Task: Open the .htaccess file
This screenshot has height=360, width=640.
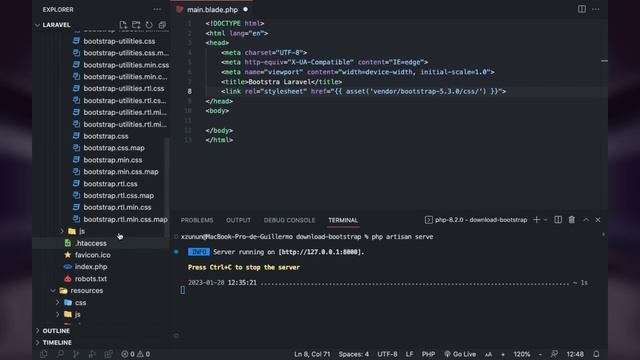Action: point(91,243)
